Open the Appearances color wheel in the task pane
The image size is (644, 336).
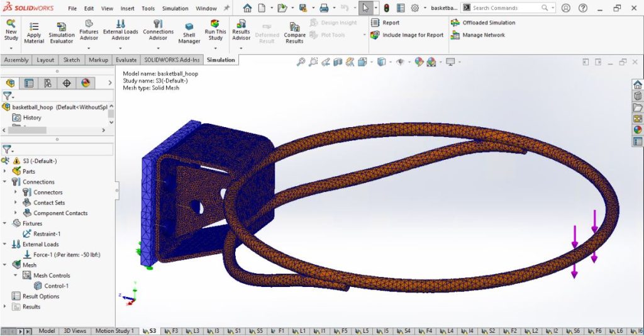[638, 130]
